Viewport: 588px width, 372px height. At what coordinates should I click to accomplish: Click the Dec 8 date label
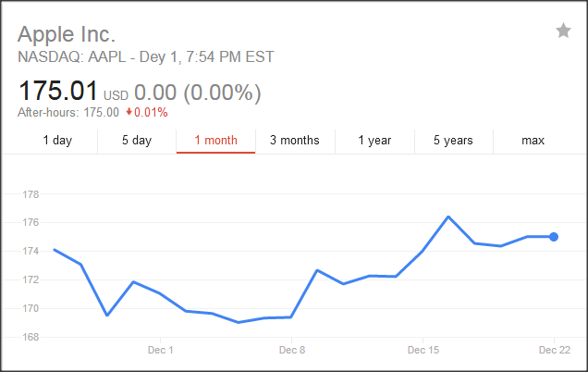291,350
